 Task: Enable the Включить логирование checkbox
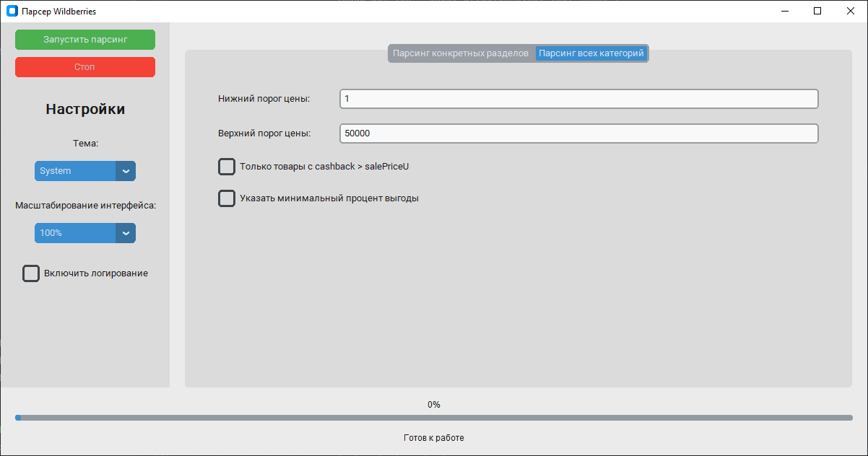31,273
